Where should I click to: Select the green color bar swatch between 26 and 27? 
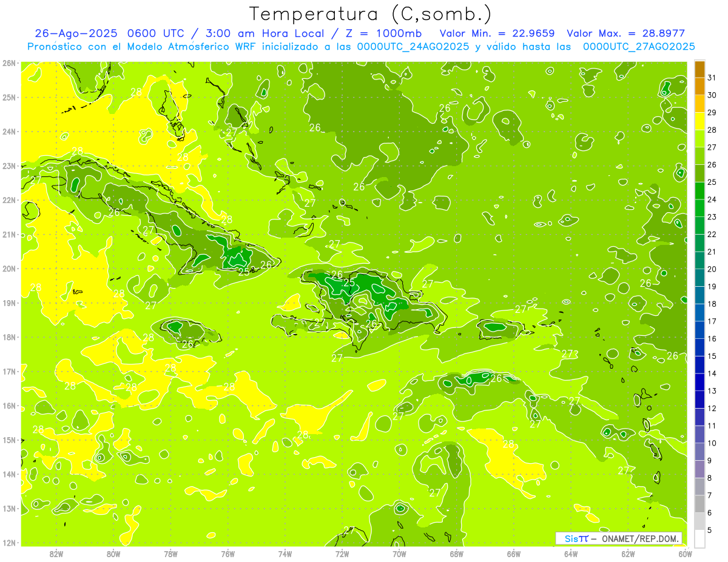(699, 156)
